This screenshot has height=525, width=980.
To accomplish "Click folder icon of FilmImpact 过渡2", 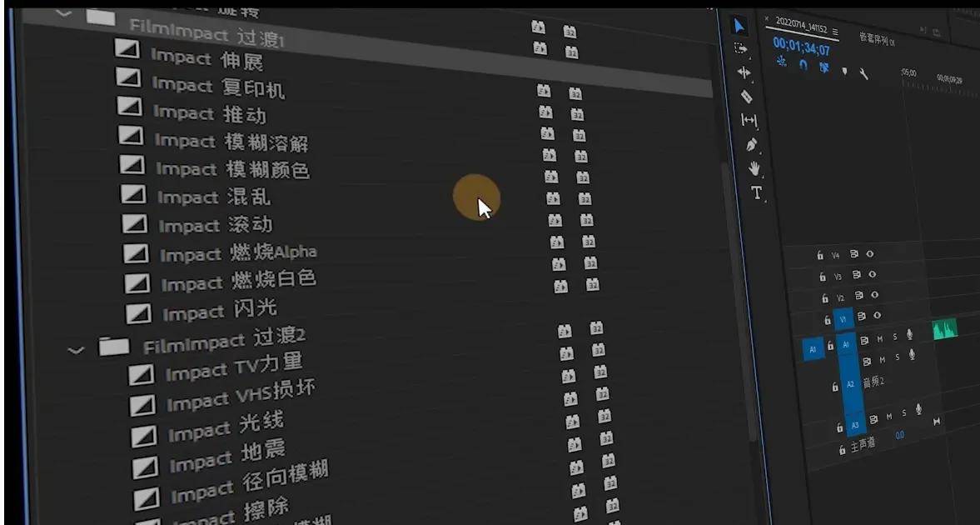I will click(114, 346).
